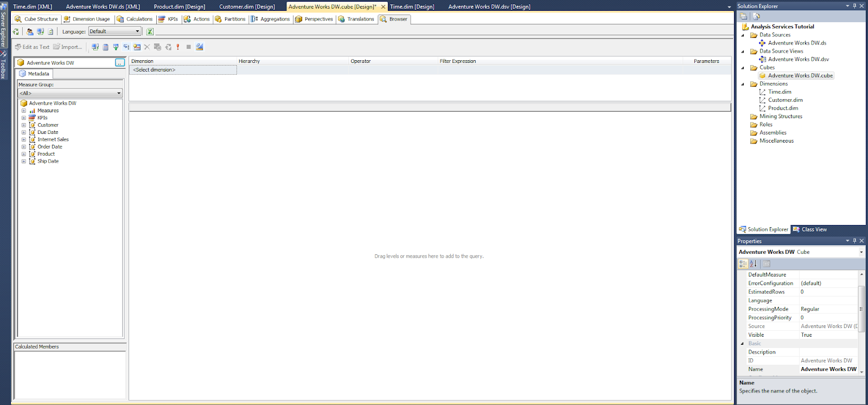868x405 pixels.
Task: Open the Perspectives tab
Action: (x=314, y=19)
